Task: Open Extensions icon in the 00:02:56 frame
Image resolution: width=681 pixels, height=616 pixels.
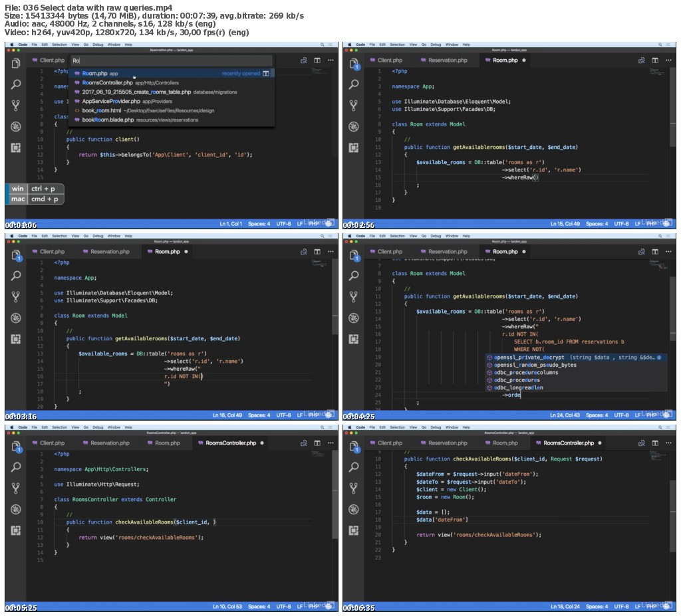Action: point(354,148)
